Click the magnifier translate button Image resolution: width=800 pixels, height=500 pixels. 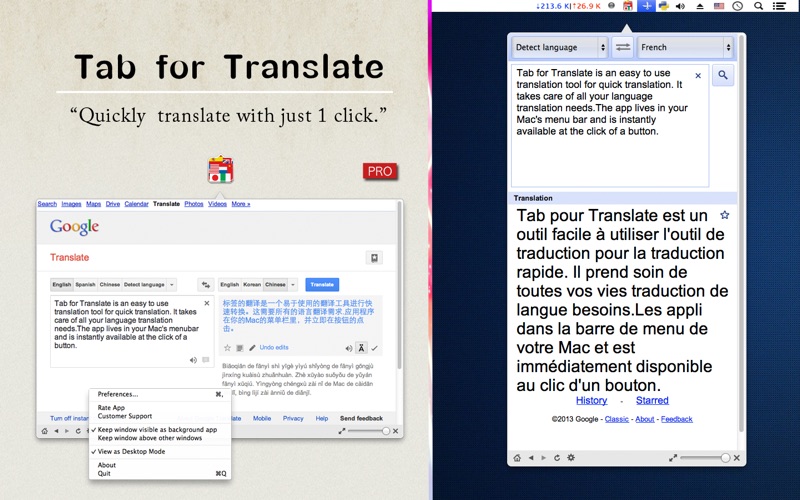pos(723,76)
